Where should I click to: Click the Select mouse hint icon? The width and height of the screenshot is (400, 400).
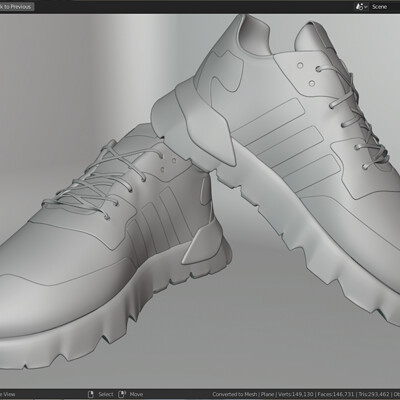[x=91, y=394]
